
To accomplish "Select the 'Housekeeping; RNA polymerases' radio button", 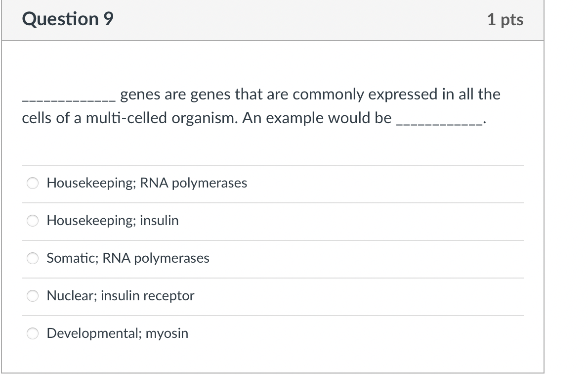I will click(x=32, y=183).
